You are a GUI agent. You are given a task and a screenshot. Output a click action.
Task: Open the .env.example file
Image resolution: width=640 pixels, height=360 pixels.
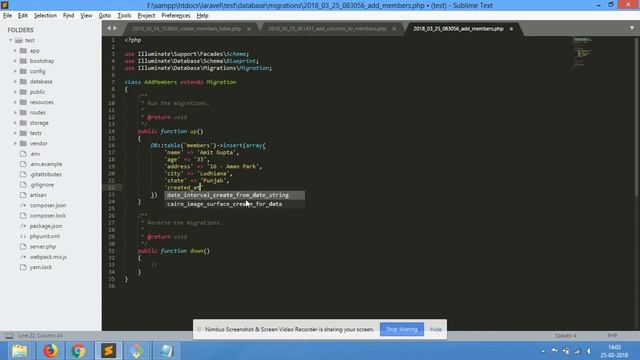pos(46,164)
